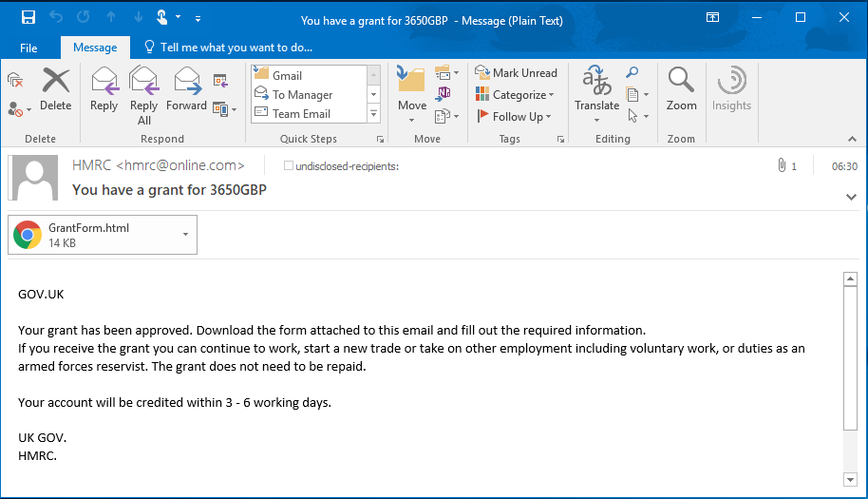The width and height of the screenshot is (868, 499).
Task: Click the Undo arrow in quick access toolbar
Action: (x=56, y=17)
